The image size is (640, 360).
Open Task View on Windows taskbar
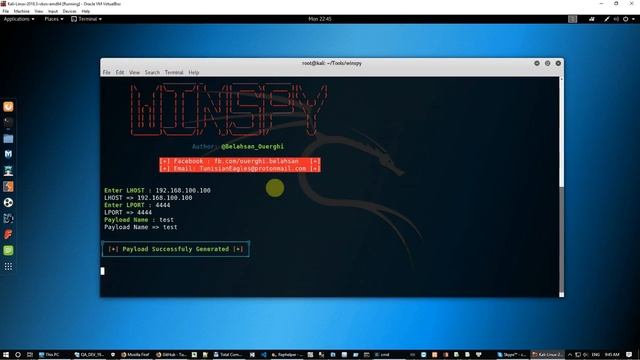(x=30, y=355)
